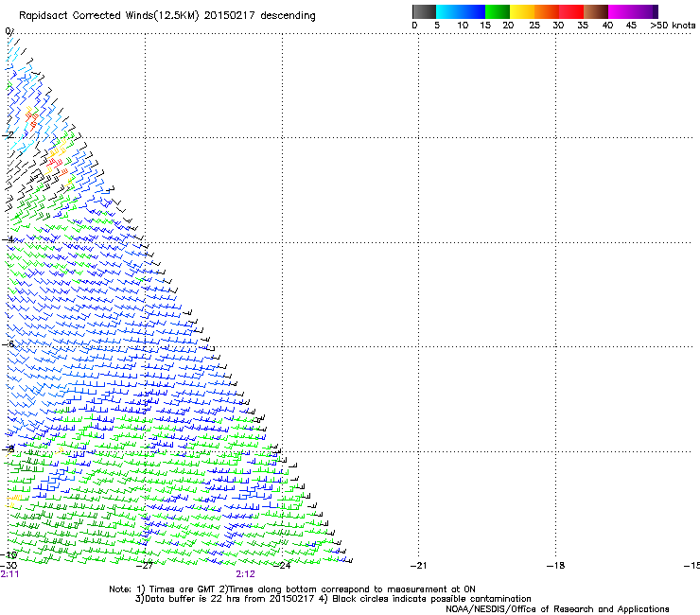The image size is (700, 615).
Task: Click legend tick label '25'
Action: pyautogui.click(x=534, y=25)
